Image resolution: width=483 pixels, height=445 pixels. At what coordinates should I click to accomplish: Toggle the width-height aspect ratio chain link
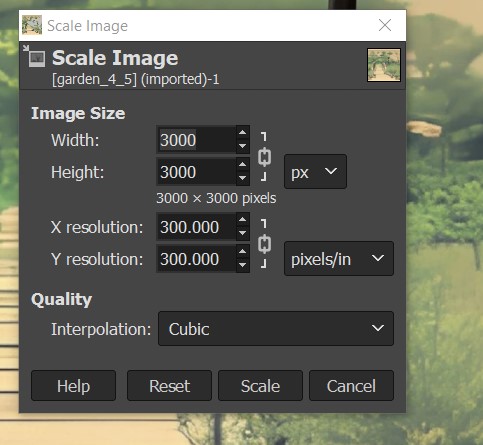264,157
